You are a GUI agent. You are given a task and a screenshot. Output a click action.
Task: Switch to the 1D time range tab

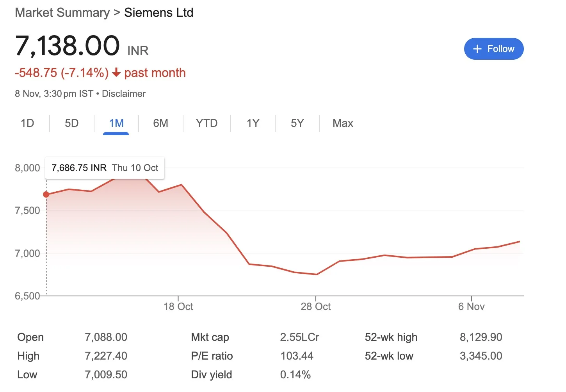click(x=27, y=123)
